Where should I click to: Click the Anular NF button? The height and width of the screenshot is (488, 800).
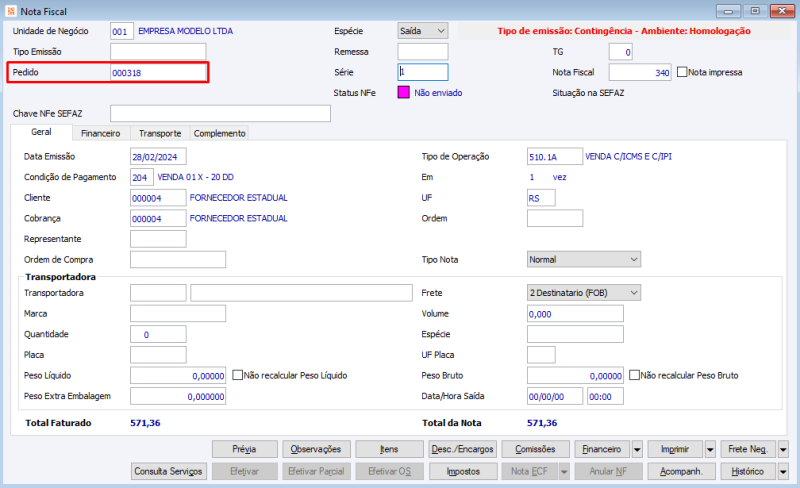(608, 471)
